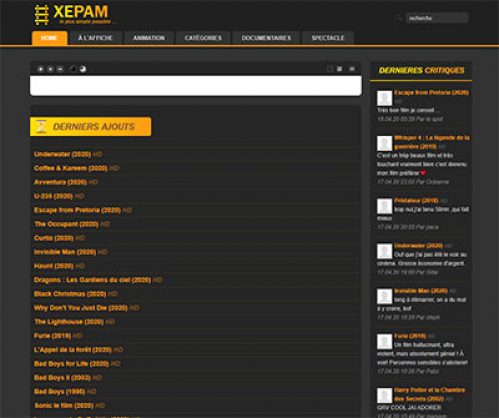Open Harry Potter et la Chambre des Secrets
Screen dimensions: 499x418
tap(430, 394)
